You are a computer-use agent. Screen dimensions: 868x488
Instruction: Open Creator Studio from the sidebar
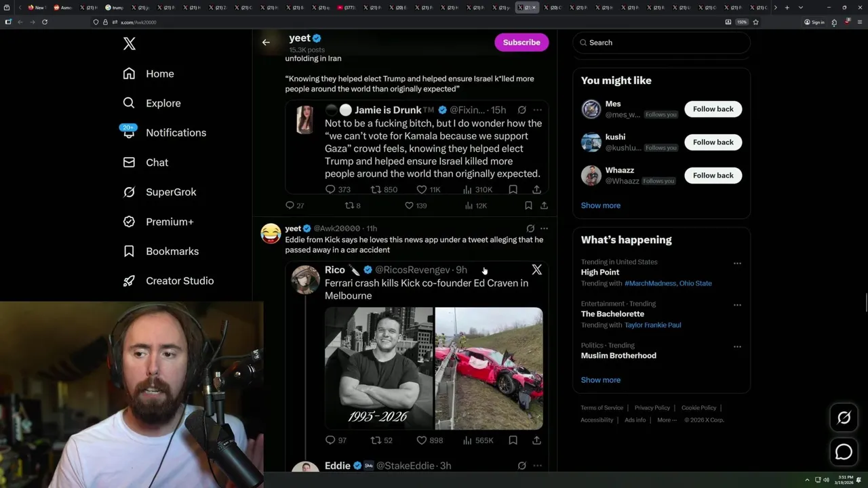[x=168, y=281]
